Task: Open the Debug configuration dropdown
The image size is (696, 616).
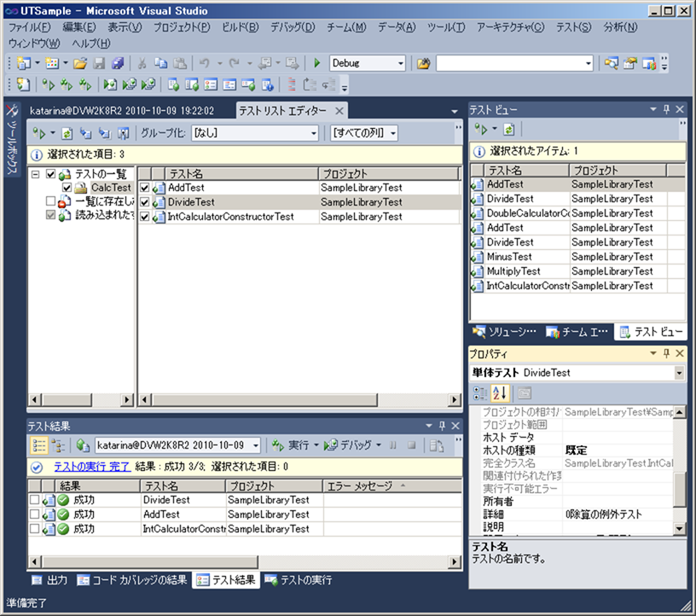Action: coord(400,63)
